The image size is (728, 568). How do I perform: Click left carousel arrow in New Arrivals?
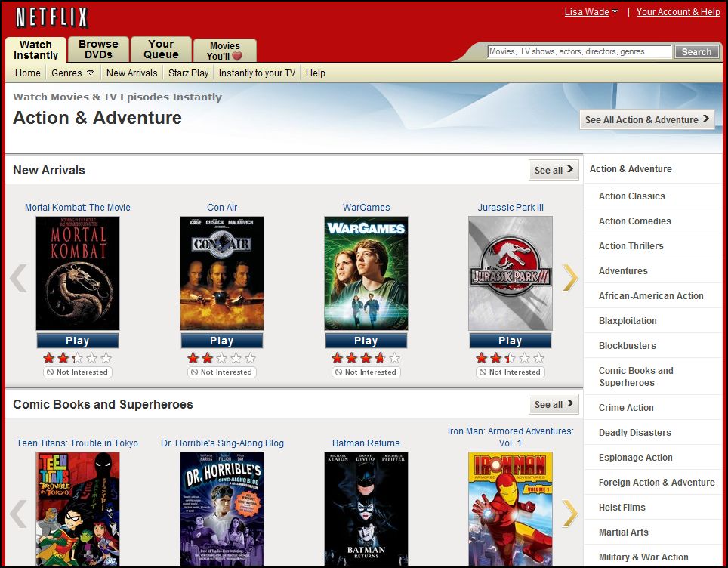click(18, 278)
